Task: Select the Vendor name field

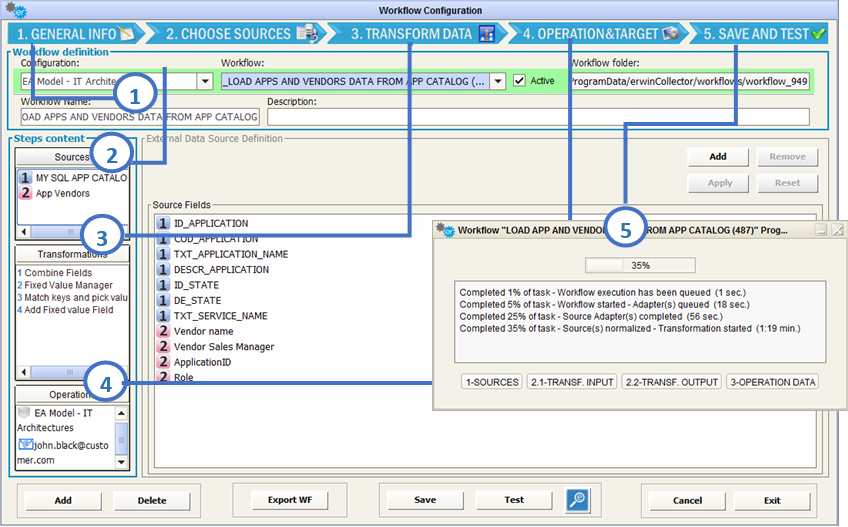Action: [x=195, y=331]
